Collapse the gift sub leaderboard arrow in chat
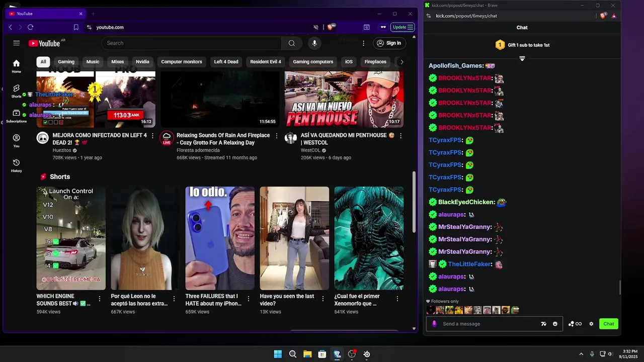The width and height of the screenshot is (644, 362). tap(522, 59)
